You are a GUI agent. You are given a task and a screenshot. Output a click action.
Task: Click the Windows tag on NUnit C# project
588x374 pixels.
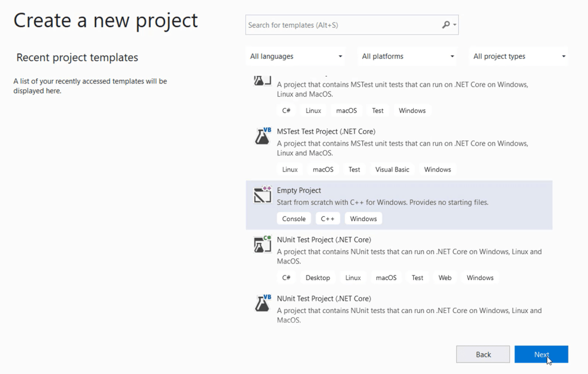480,277
